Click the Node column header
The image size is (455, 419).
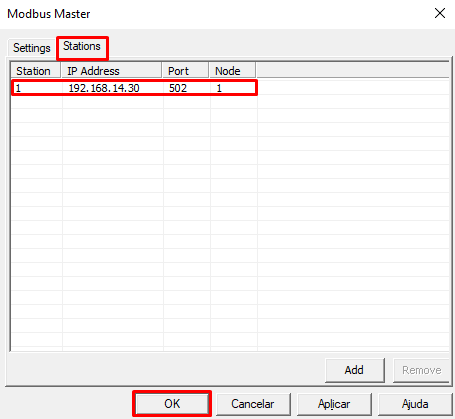click(x=232, y=71)
